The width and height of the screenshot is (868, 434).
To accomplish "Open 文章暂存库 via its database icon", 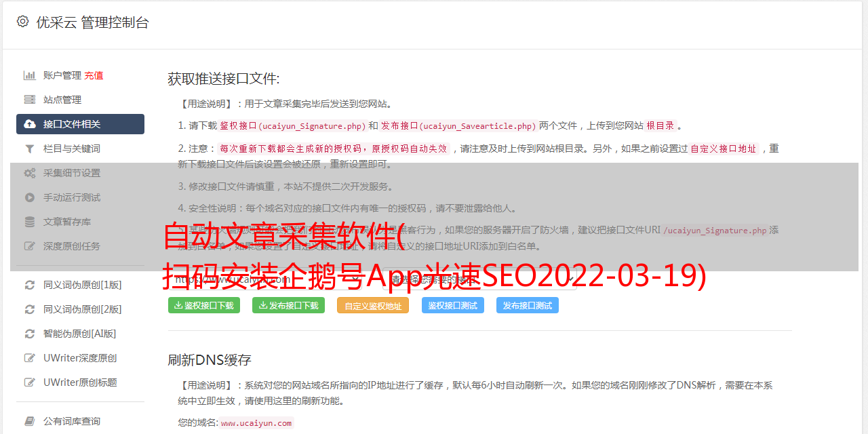I will click(x=30, y=222).
